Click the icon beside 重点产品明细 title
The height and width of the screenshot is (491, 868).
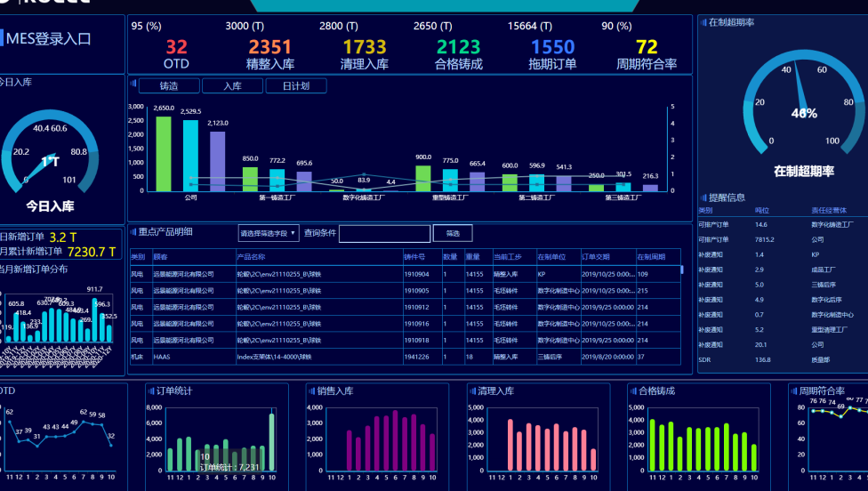pos(134,232)
